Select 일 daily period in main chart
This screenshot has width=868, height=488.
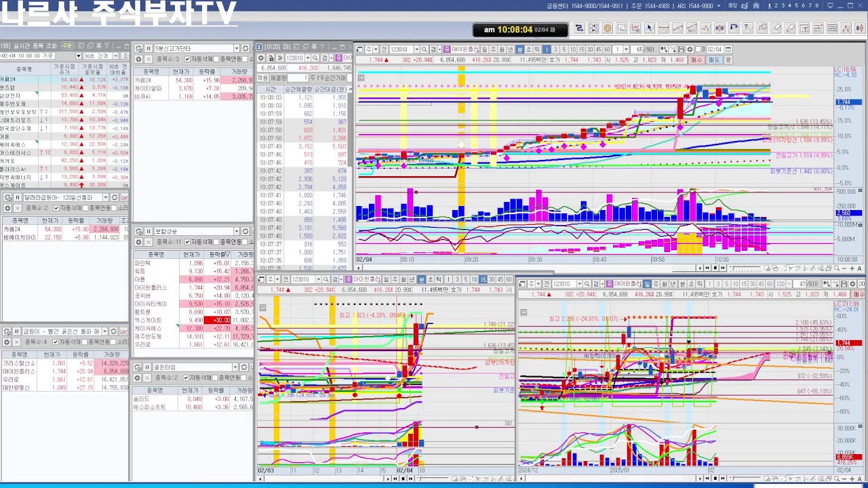(485, 49)
